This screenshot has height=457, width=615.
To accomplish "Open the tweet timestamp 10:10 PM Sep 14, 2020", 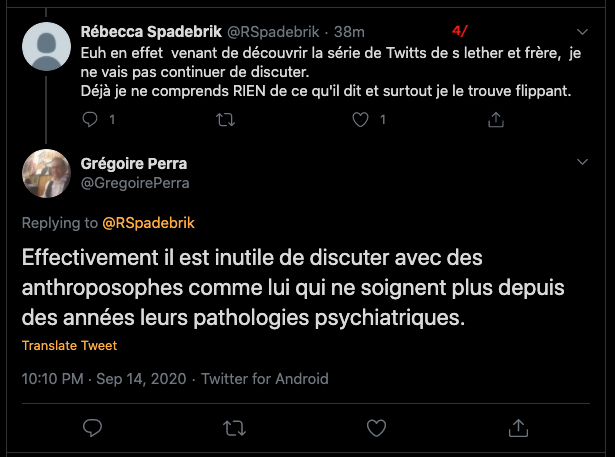I will coord(106,379).
